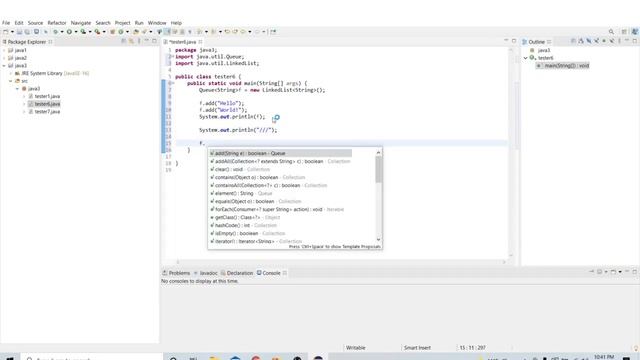Screen dimensions: 640x360
Task: Click the completion list scrollbar thumb
Action: [x=378, y=169]
